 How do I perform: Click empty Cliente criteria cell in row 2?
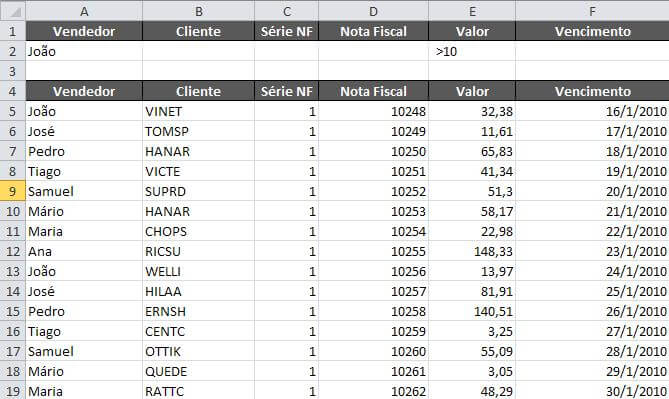point(198,51)
